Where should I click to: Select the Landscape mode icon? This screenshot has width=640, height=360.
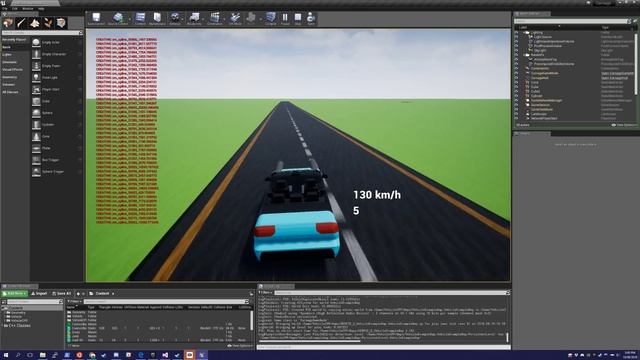35,23
